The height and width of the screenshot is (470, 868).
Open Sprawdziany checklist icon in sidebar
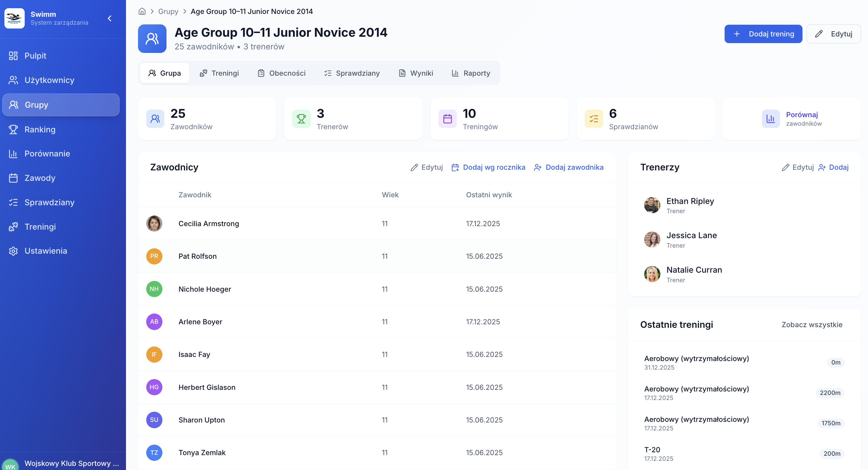tap(13, 202)
